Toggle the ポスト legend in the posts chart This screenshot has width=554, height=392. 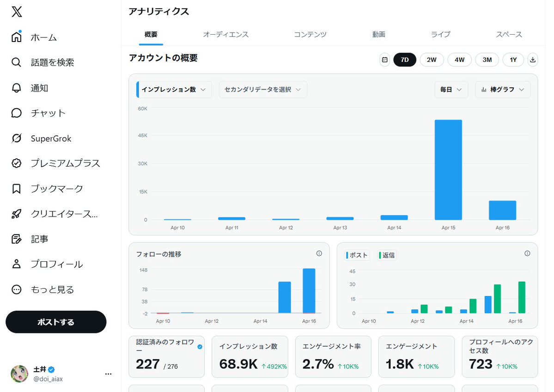357,255
